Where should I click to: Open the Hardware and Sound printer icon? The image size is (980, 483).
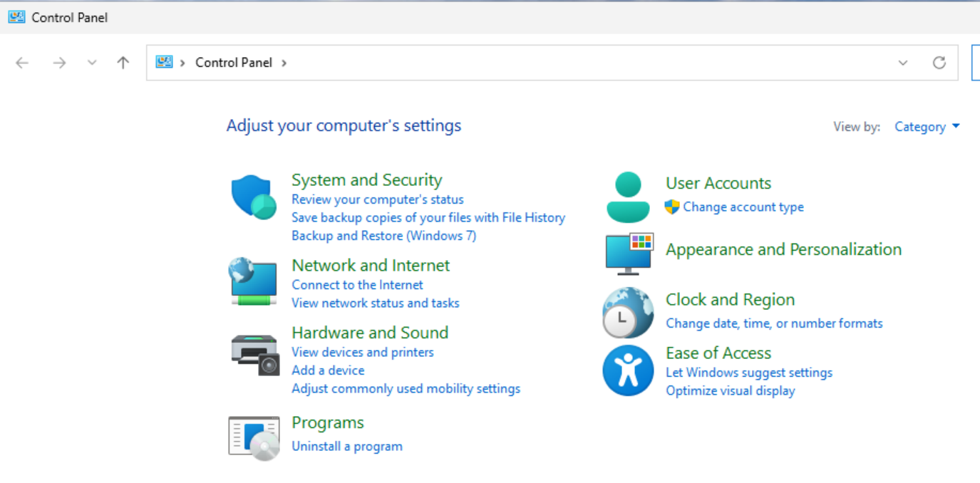click(x=254, y=354)
